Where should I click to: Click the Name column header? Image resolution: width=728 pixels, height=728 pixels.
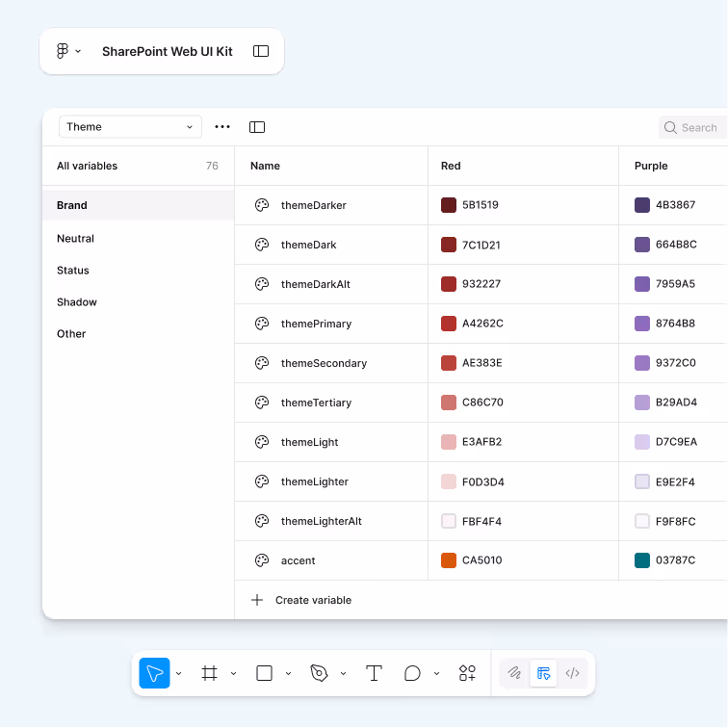(265, 166)
